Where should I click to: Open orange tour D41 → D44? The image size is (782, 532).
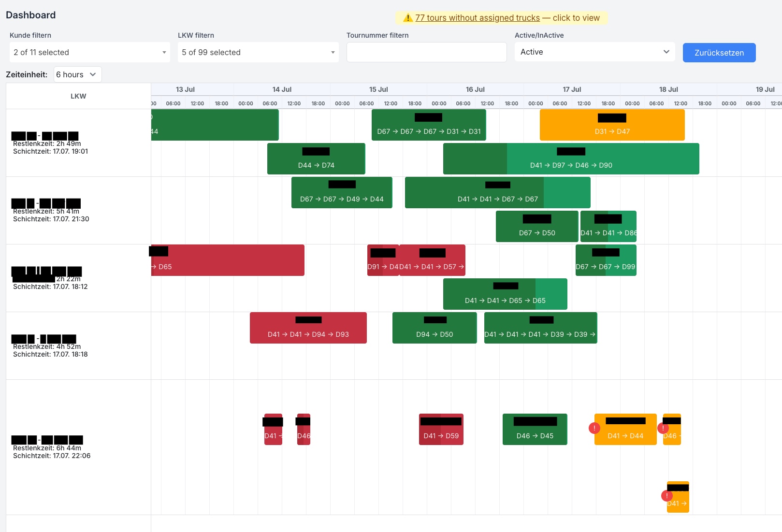pos(625,429)
